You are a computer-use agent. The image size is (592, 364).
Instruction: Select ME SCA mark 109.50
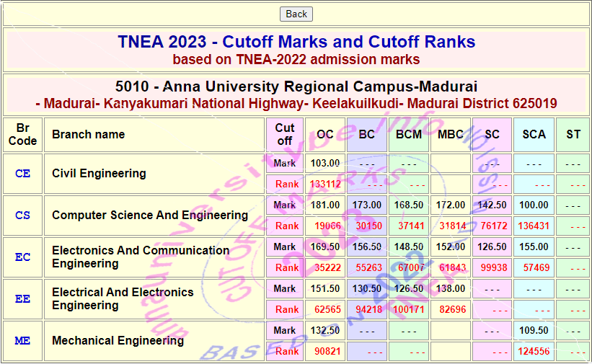534,331
